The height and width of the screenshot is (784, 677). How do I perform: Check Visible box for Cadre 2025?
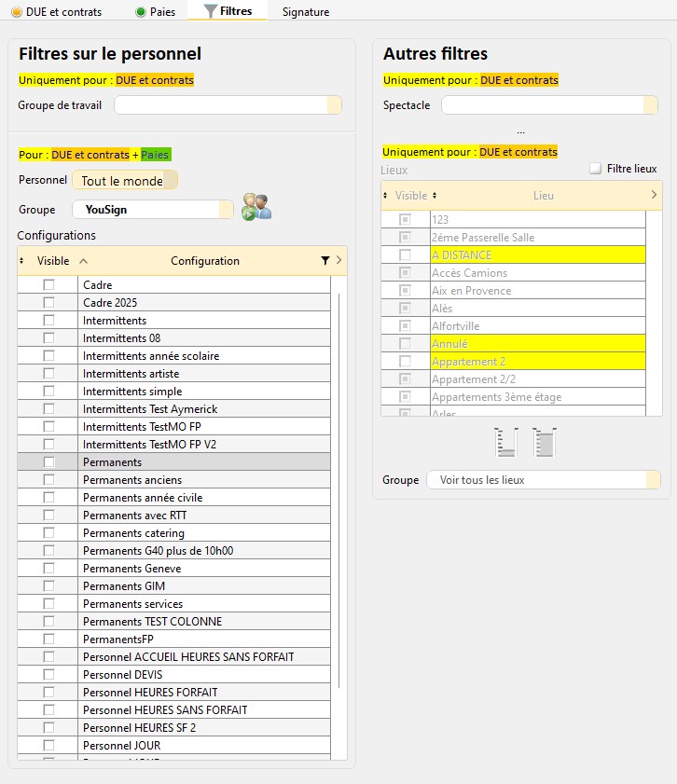coord(48,303)
